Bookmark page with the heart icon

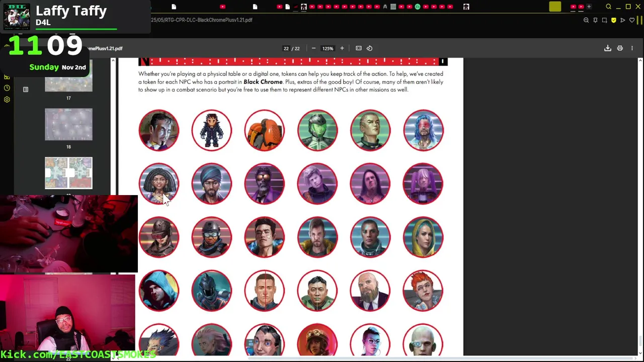click(632, 20)
